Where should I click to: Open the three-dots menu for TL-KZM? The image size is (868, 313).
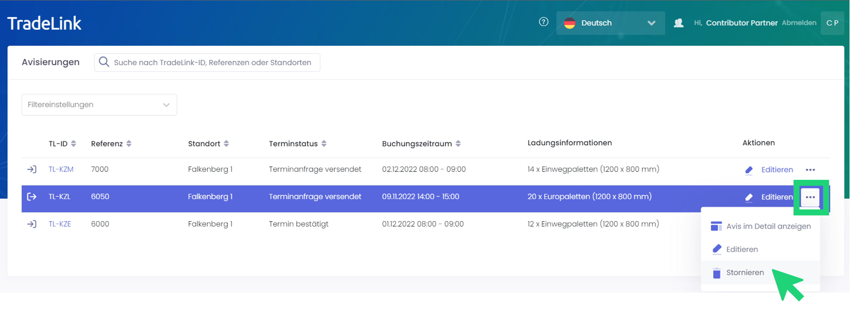point(810,170)
